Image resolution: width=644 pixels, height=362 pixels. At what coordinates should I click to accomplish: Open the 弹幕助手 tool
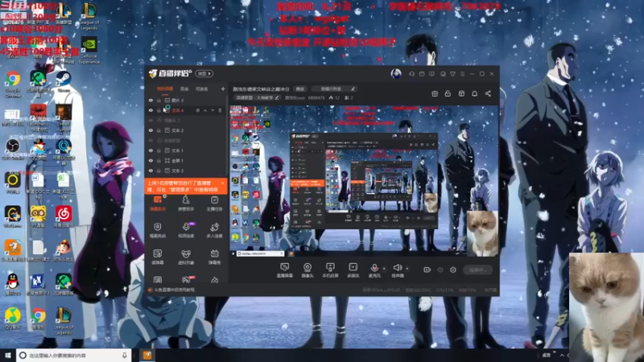click(x=158, y=204)
